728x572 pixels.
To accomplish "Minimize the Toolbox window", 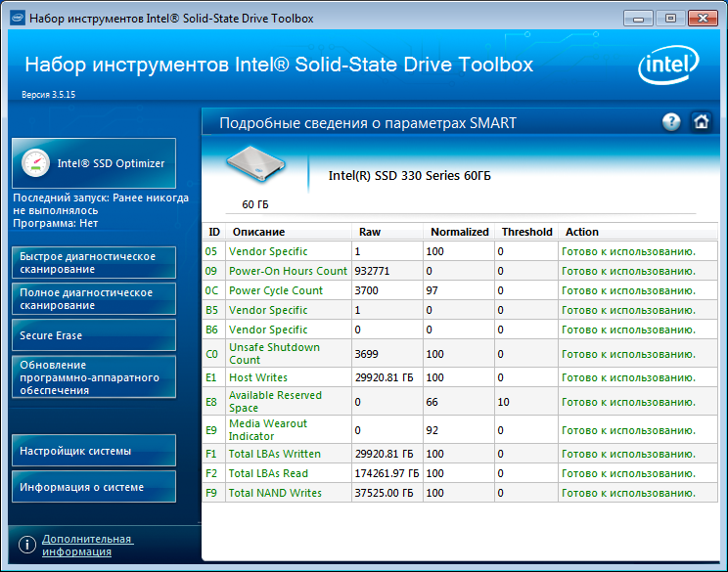I will point(638,19).
